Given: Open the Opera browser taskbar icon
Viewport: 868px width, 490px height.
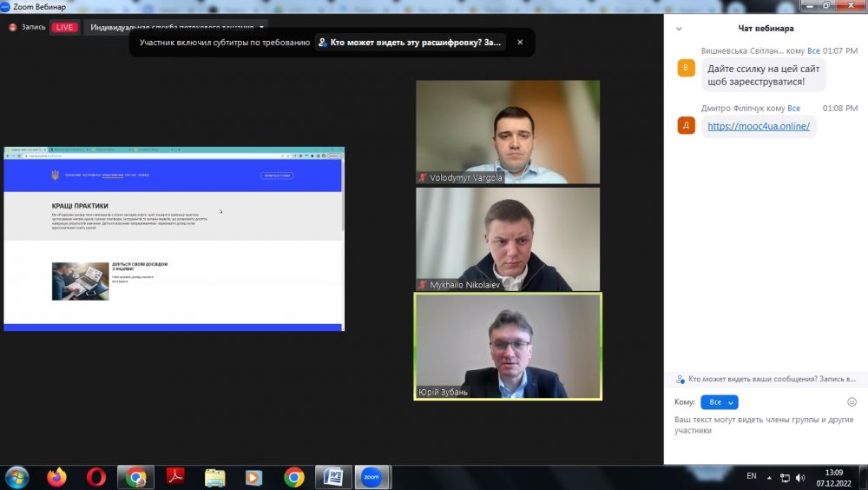Looking at the screenshot, I should tap(95, 477).
